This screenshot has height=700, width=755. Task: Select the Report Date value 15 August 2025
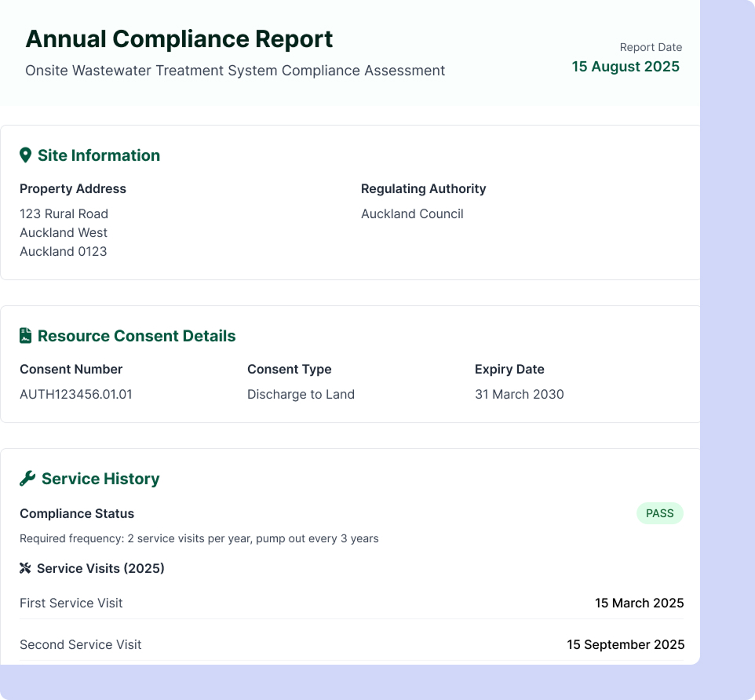(626, 67)
